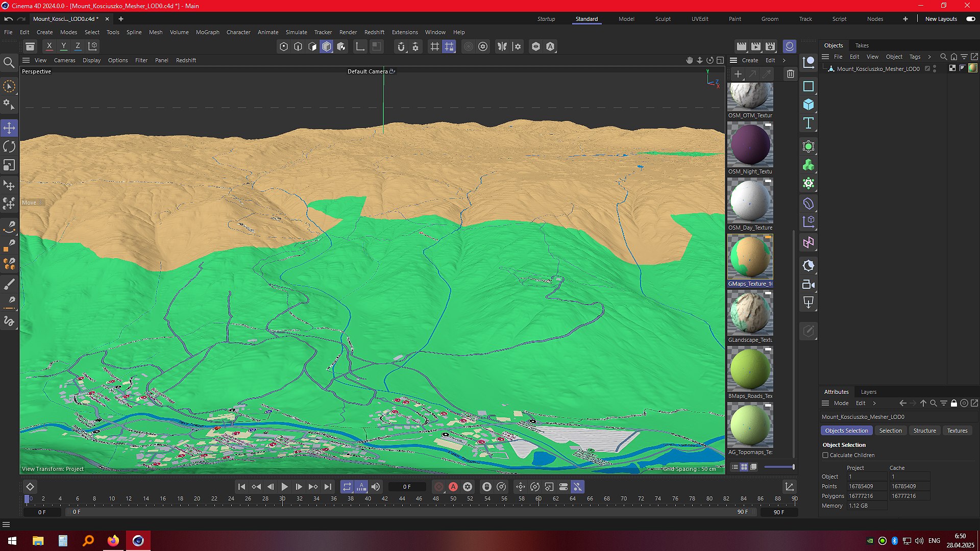980x551 pixels.
Task: Add a new layout with plus
Action: (905, 19)
